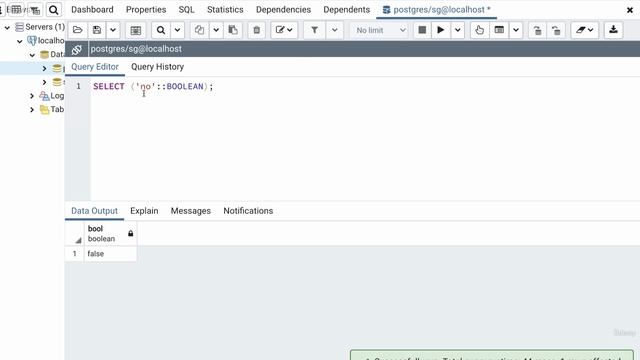Open the Dependents tab
This screenshot has height=360, width=640.
[x=347, y=9]
